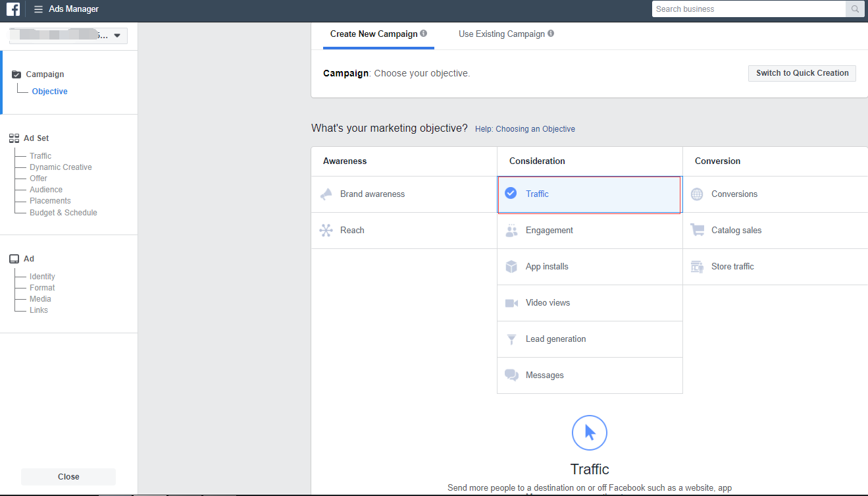The image size is (868, 496).
Task: Open Help: Choosing an Objective link
Action: pos(525,129)
